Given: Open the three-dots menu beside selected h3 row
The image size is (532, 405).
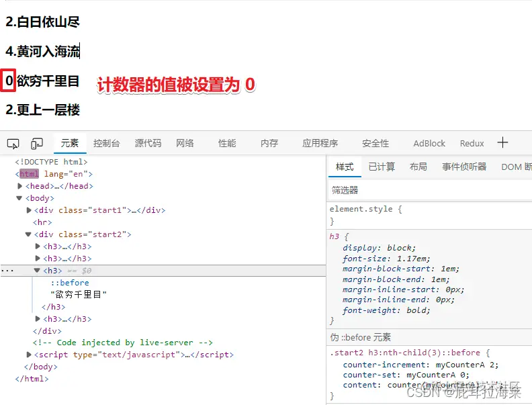Looking at the screenshot, I should pyautogui.click(x=7, y=271).
